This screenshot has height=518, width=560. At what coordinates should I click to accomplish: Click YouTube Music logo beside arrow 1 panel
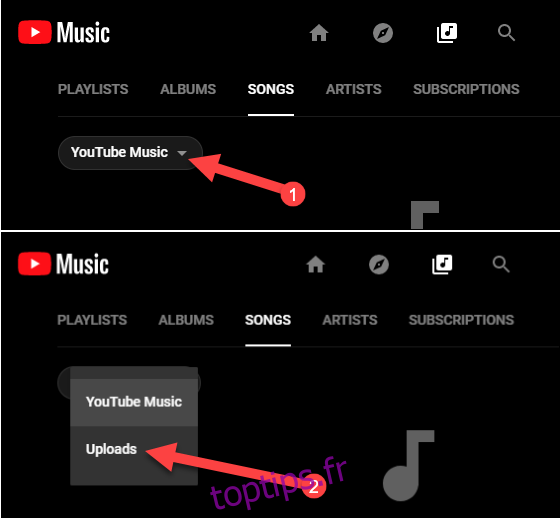64,33
